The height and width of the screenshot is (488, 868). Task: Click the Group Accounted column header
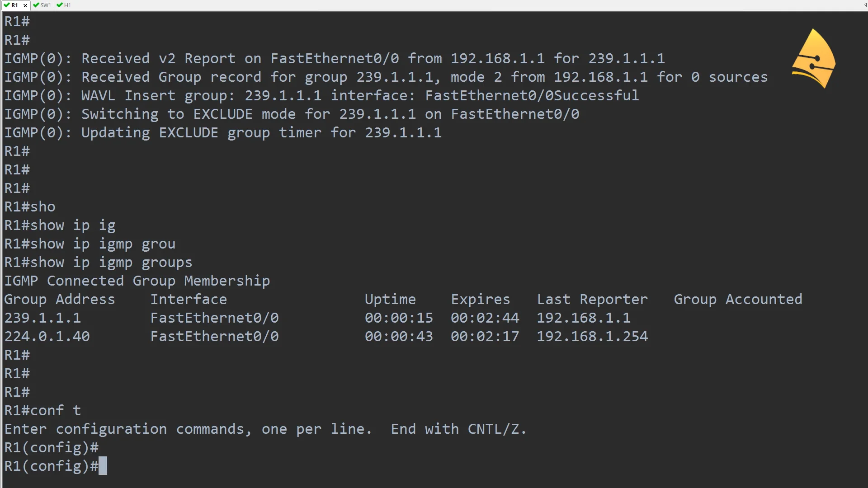[x=738, y=300]
